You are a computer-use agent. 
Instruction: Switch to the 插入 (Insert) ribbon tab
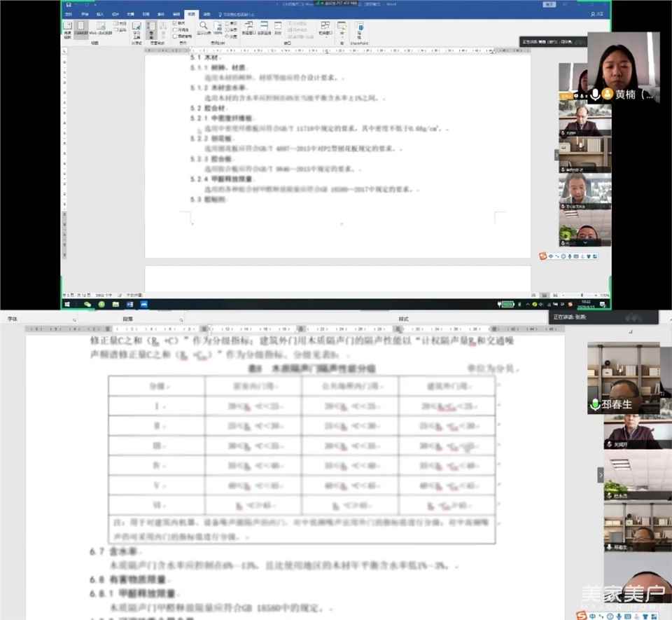pyautogui.click(x=99, y=14)
